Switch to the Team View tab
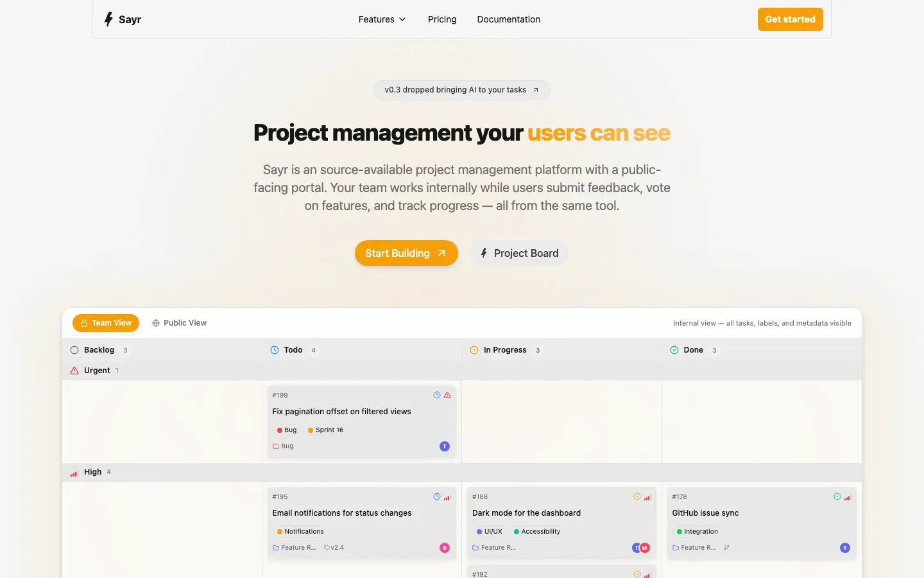Image resolution: width=924 pixels, height=578 pixels. tap(106, 323)
